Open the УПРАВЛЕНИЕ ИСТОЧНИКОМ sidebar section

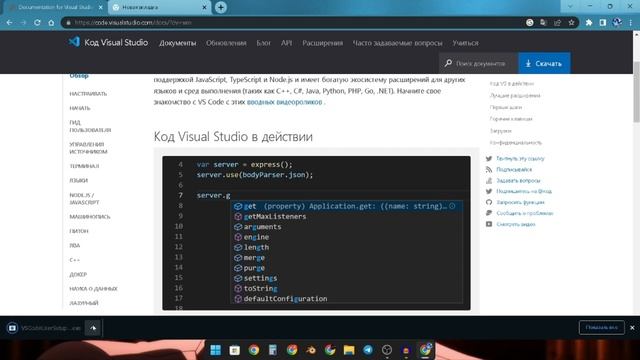pyautogui.click(x=89, y=148)
